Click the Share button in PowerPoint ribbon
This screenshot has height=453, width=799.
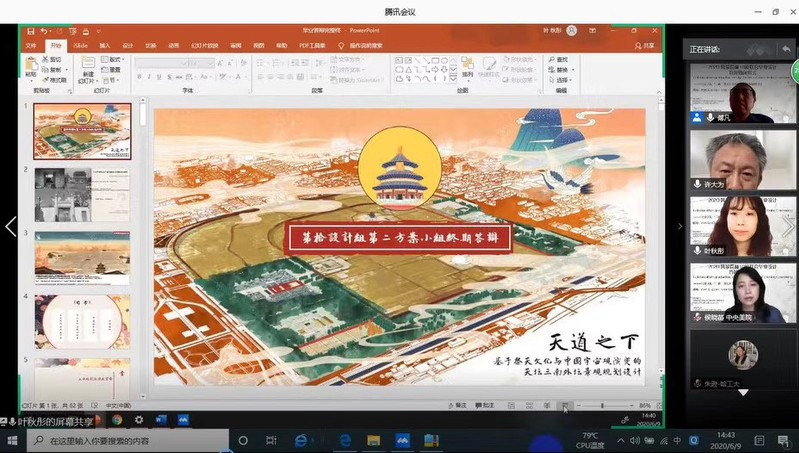[x=645, y=45]
